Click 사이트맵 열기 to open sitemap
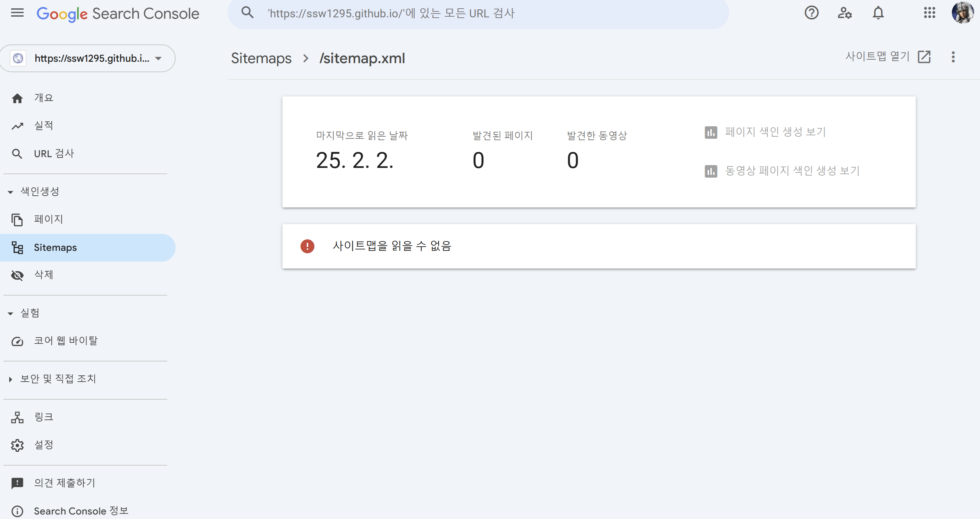This screenshot has width=980, height=519. point(877,57)
